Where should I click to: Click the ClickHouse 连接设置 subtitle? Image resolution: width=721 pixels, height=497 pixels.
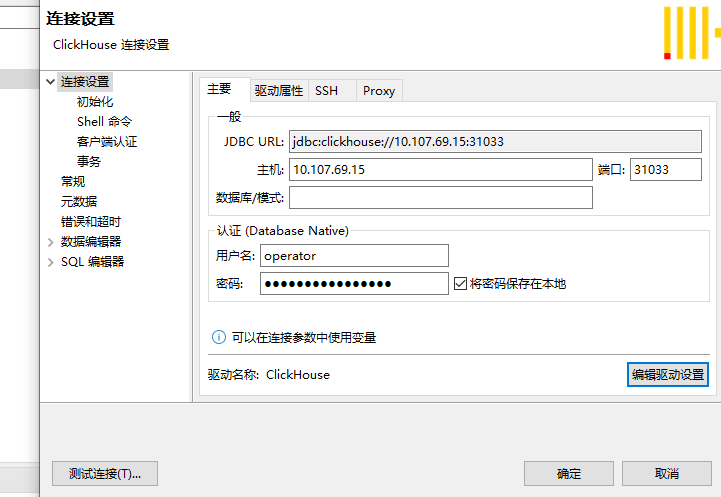click(111, 45)
